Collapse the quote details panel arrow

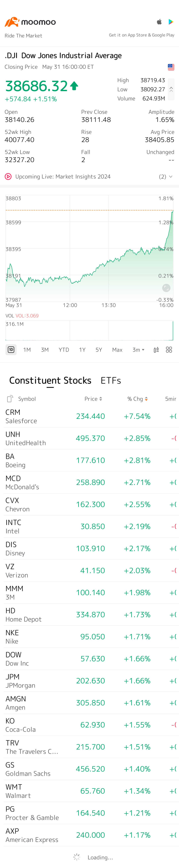[171, 89]
